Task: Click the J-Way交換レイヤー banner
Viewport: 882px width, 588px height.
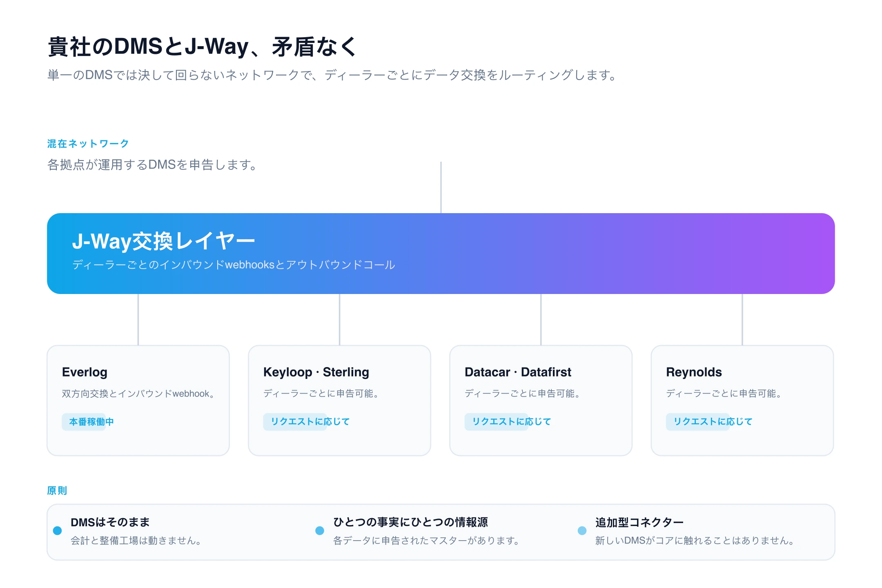Action: (x=441, y=253)
